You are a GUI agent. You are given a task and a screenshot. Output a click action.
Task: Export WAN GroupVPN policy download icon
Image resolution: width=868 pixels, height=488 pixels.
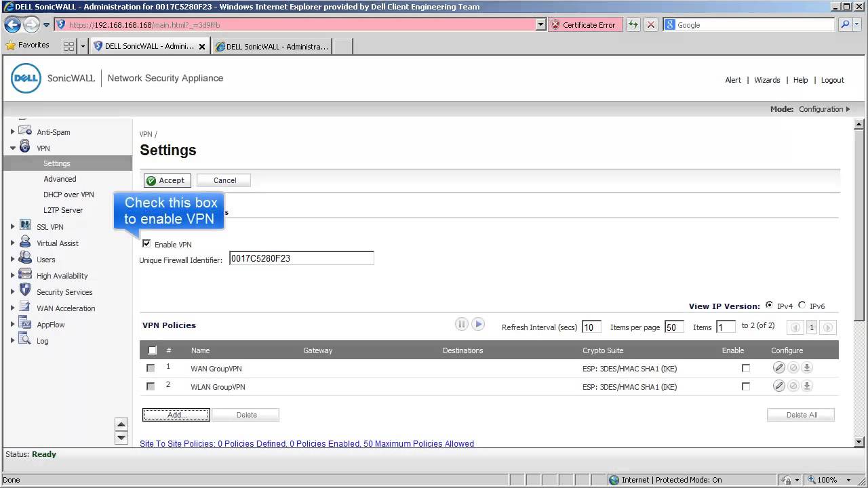tap(807, 367)
